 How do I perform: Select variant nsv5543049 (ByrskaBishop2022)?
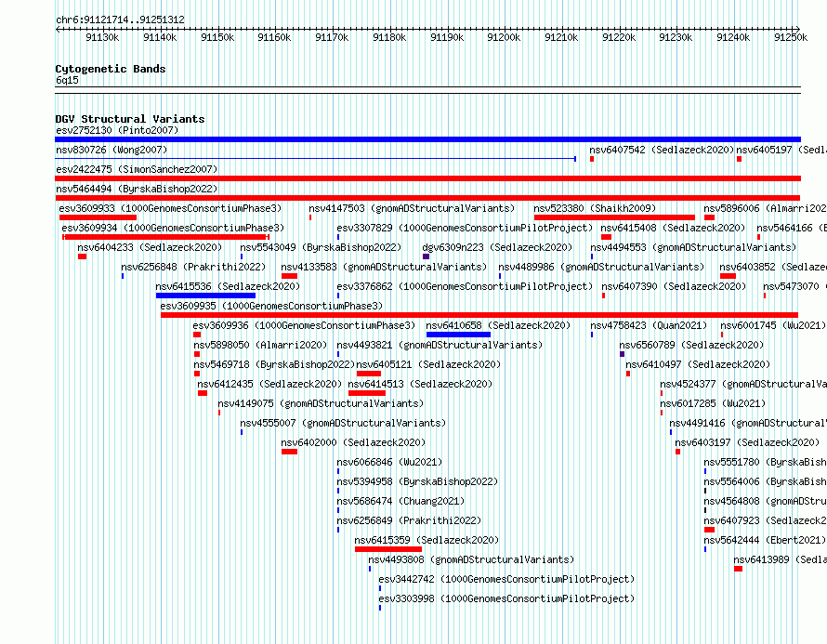[321, 247]
